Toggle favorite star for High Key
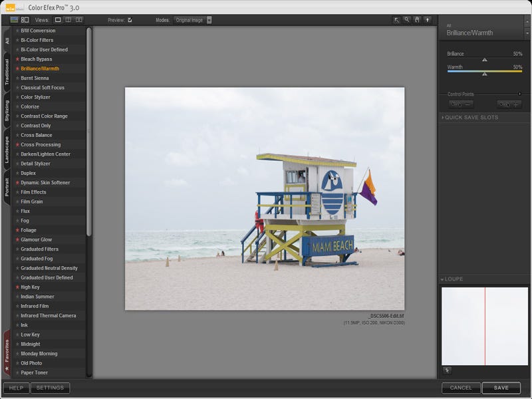 click(x=17, y=287)
